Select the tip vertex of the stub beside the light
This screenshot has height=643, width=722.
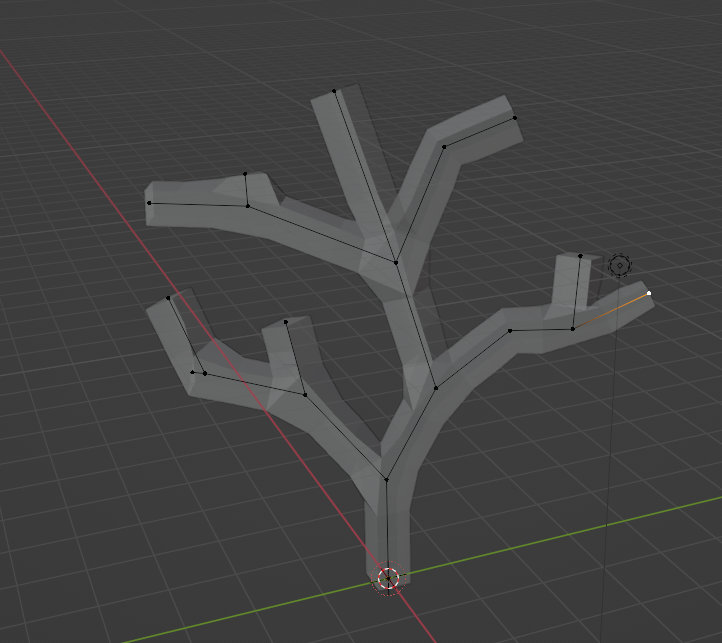[x=580, y=256]
